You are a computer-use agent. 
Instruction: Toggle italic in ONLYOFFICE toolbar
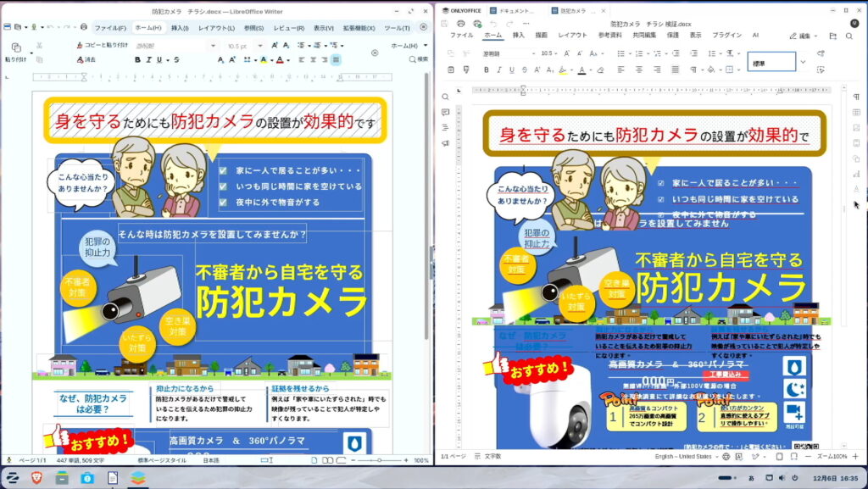(500, 69)
